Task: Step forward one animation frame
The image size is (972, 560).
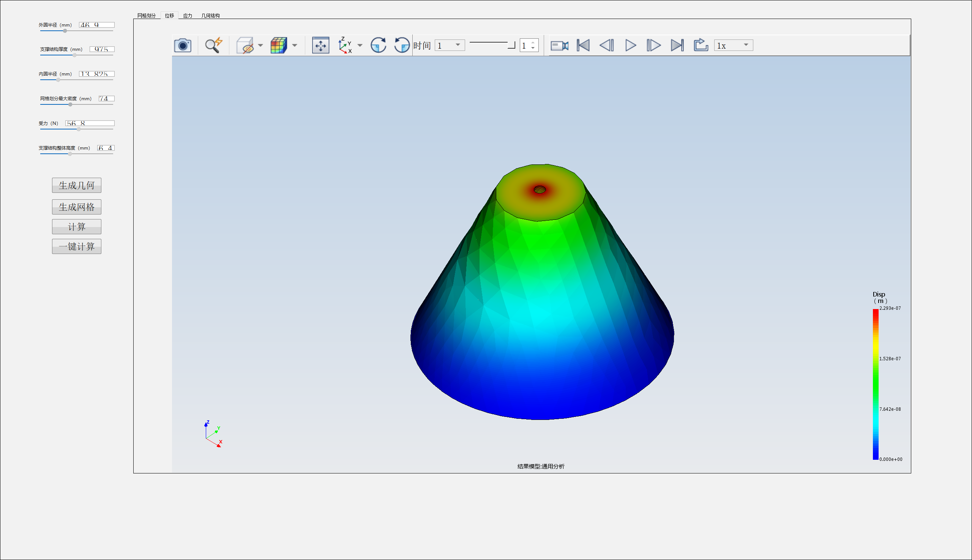Action: 653,46
